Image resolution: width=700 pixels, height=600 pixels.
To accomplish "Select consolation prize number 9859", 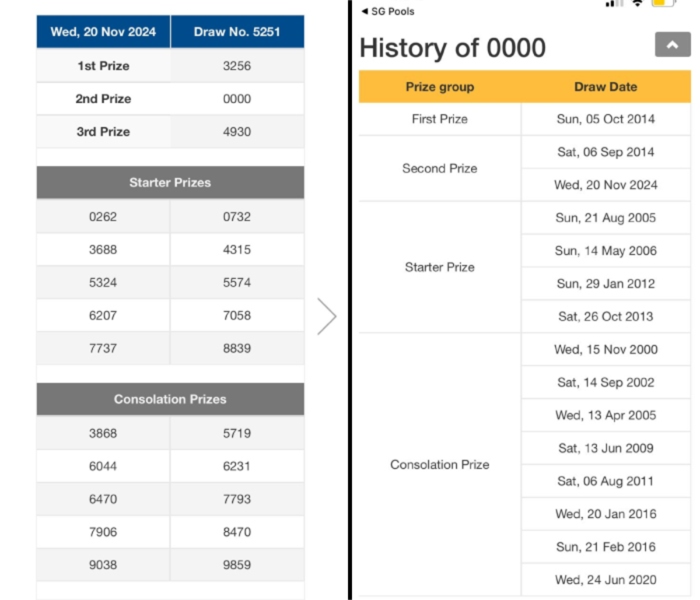I will (237, 564).
